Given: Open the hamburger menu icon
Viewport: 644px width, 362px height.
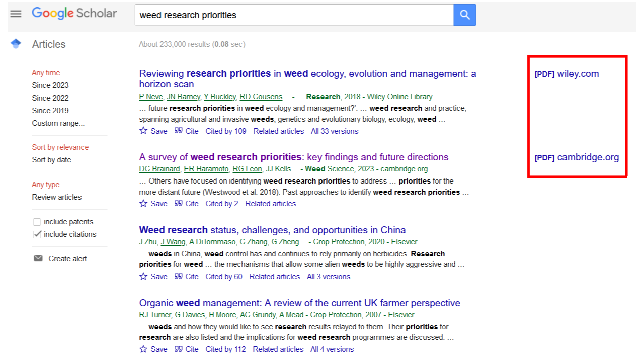Looking at the screenshot, I should point(16,14).
